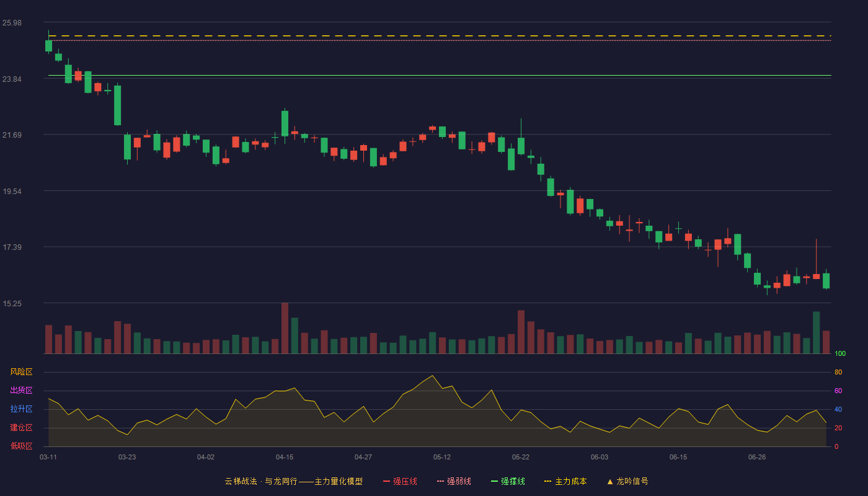Click the 出货区 zone label
Screen dimensions: 868x496
click(x=22, y=391)
